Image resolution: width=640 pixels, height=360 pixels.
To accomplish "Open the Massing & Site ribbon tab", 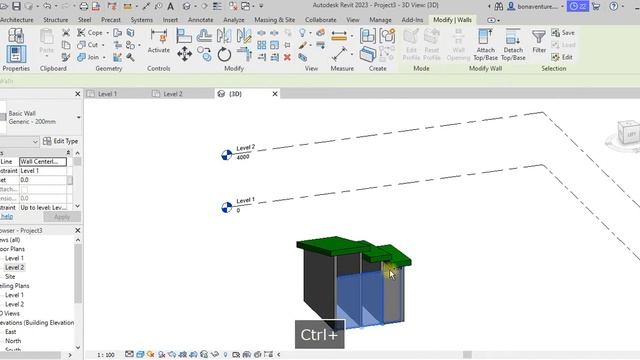I will click(275, 20).
